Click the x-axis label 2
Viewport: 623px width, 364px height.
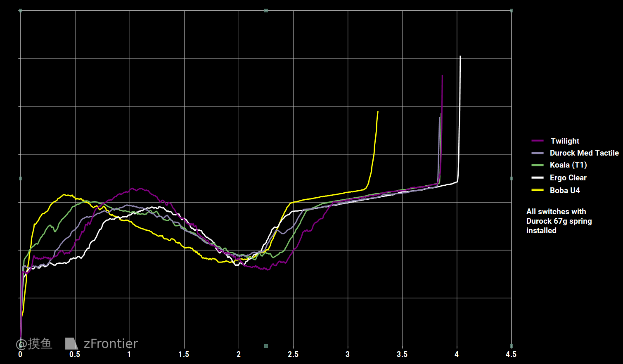tap(239, 355)
